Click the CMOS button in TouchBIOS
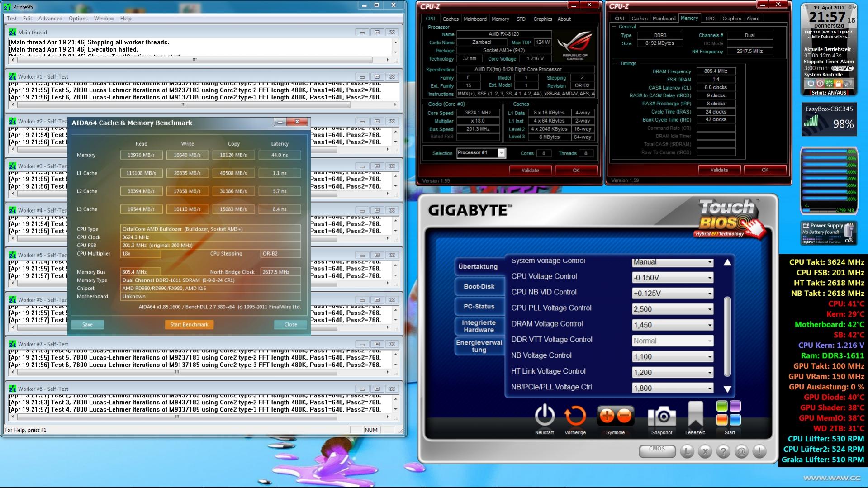Image resolution: width=868 pixels, height=488 pixels. pyautogui.click(x=657, y=451)
